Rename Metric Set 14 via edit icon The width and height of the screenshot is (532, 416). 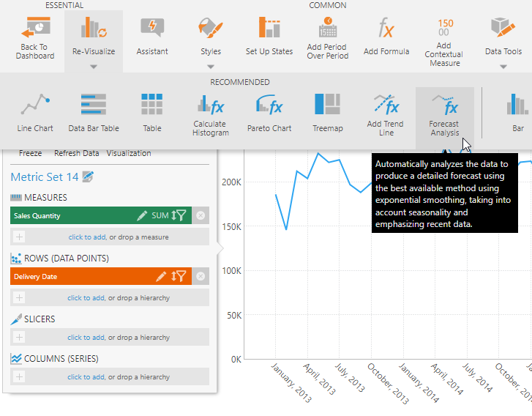point(89,177)
